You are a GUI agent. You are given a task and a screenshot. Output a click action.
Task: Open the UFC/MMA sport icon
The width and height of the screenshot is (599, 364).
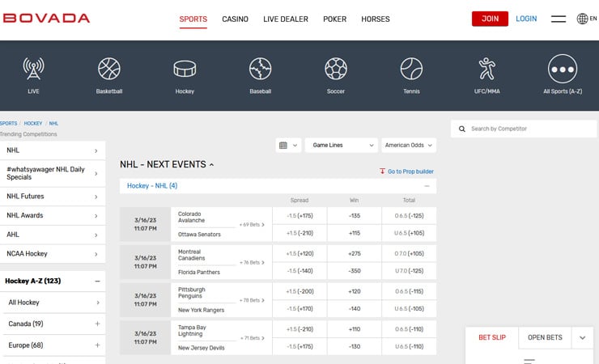487,69
